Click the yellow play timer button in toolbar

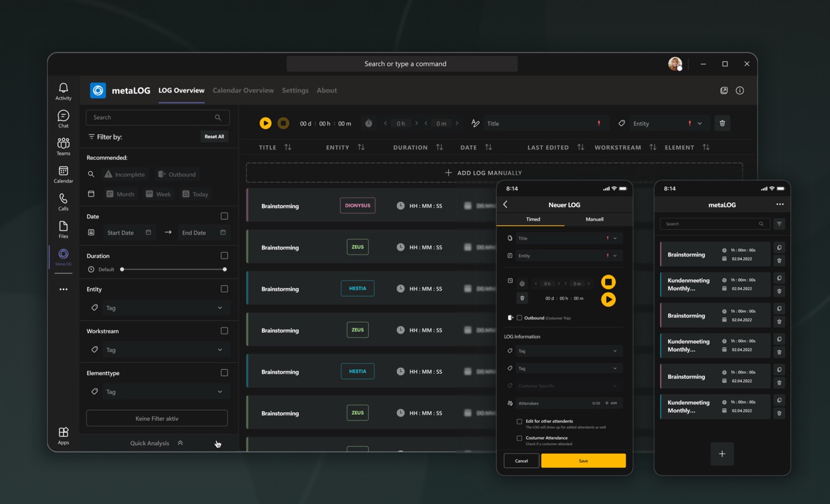265,124
